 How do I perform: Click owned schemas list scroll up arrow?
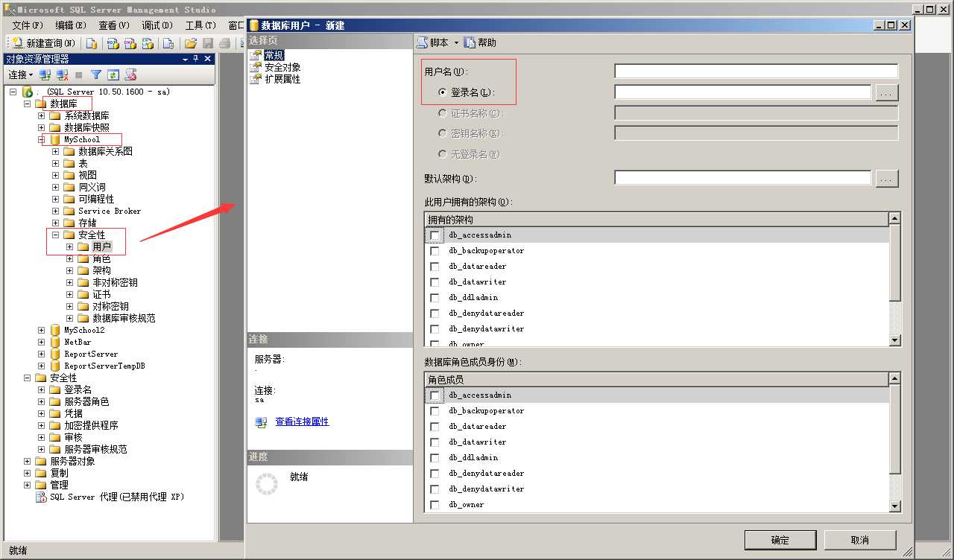pyautogui.click(x=895, y=218)
